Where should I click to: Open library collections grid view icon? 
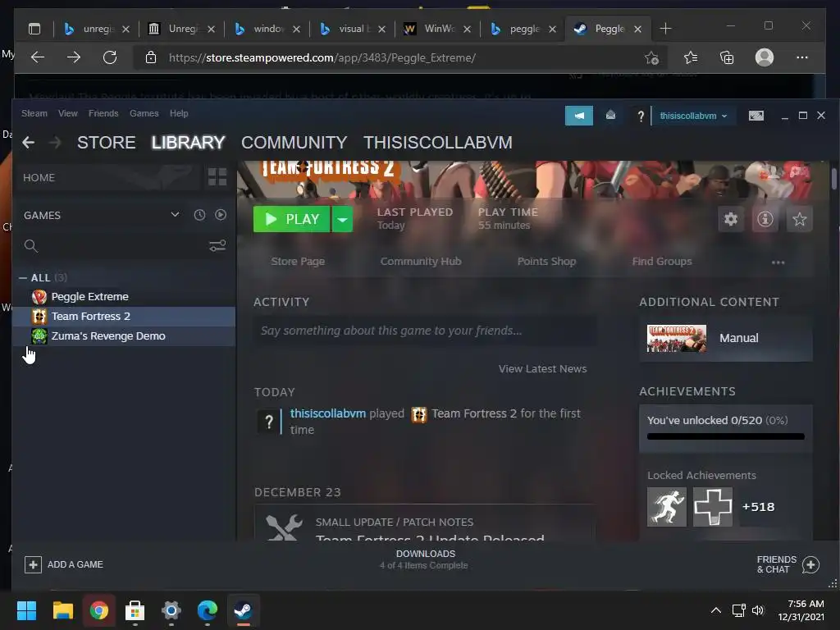pos(217,177)
